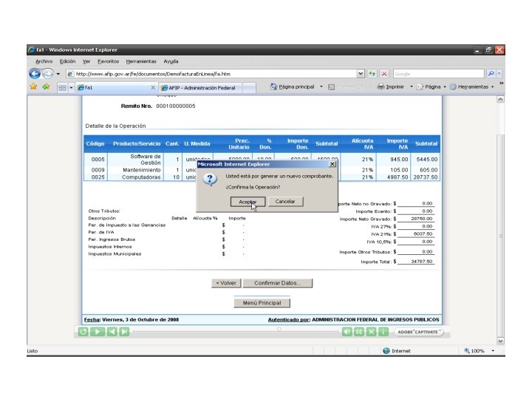
Task: Open the recent pages dropdown beside navigation arrows
Action: pos(58,74)
